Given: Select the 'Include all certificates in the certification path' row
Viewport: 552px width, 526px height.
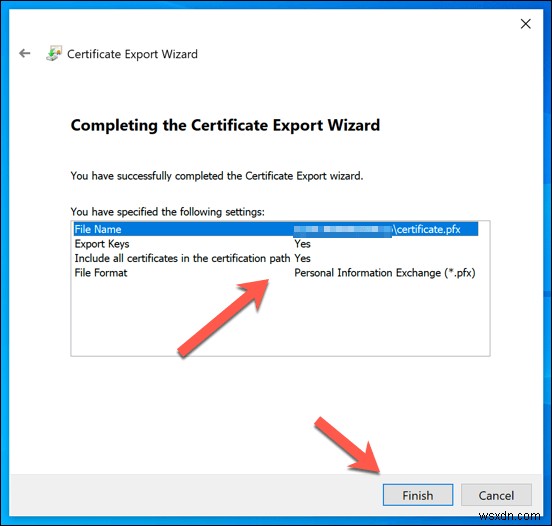Looking at the screenshot, I should pyautogui.click(x=276, y=258).
